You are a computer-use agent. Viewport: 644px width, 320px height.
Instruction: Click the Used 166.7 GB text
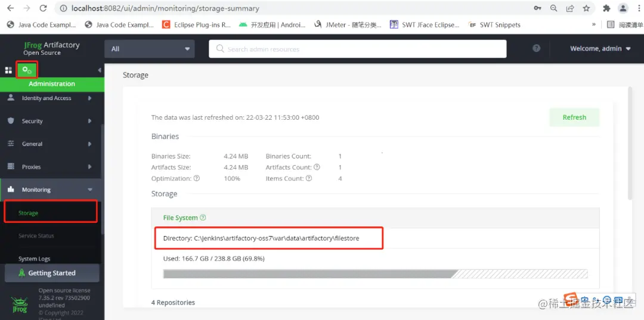[x=213, y=259]
